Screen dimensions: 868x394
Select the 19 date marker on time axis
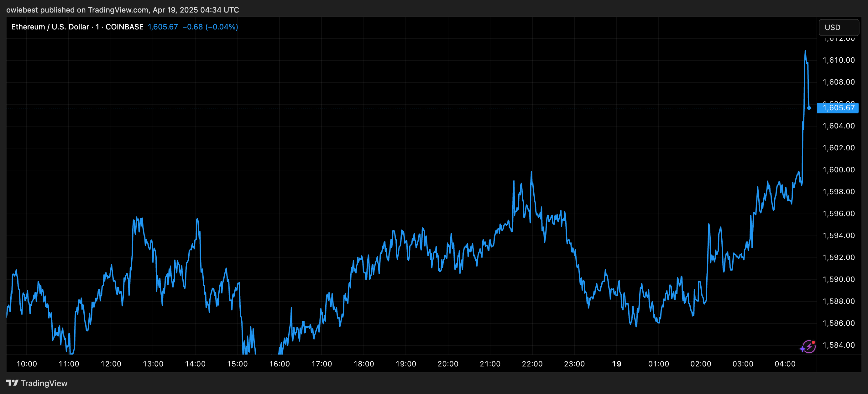[x=616, y=364]
